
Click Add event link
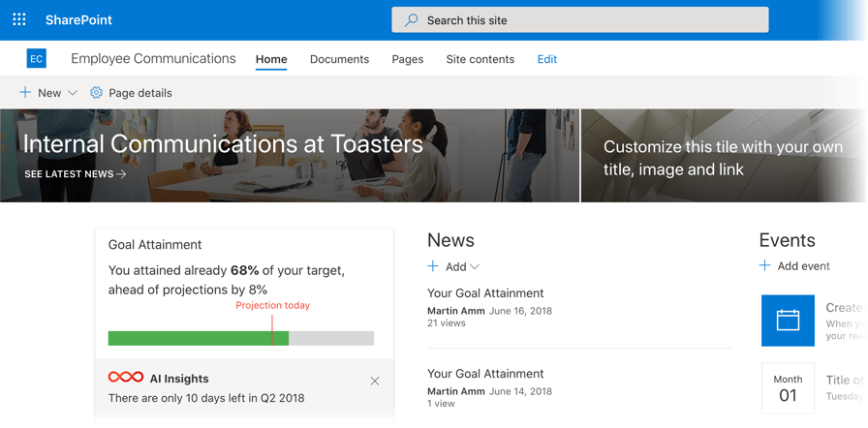tap(803, 266)
